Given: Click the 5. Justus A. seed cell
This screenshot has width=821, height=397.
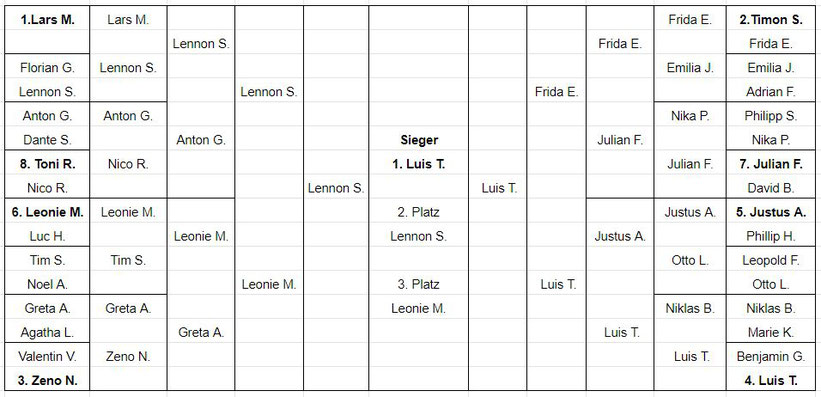Looking at the screenshot, I should 771,213.
